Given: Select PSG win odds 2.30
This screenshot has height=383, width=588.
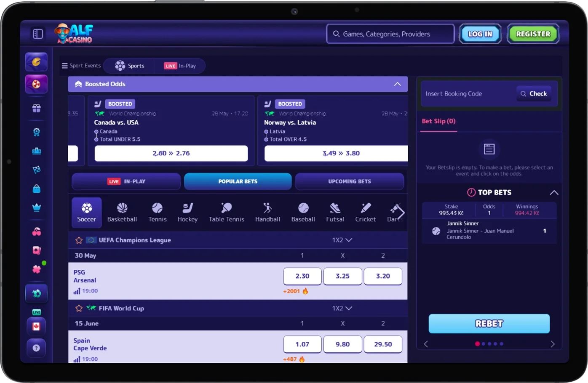Looking at the screenshot, I should (x=302, y=276).
